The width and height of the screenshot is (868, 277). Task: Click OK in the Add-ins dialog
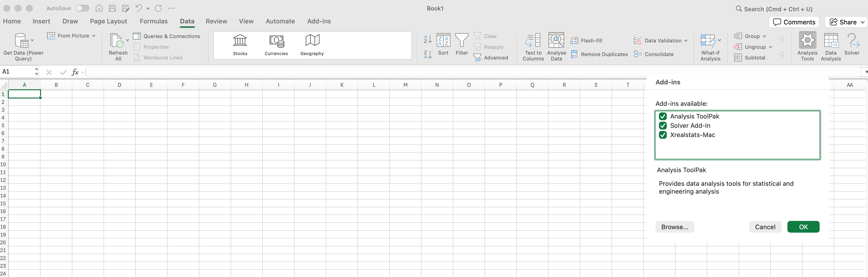click(x=803, y=227)
